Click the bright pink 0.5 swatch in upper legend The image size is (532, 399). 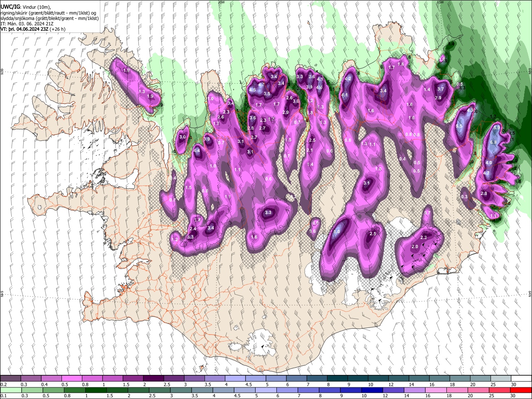71,379
